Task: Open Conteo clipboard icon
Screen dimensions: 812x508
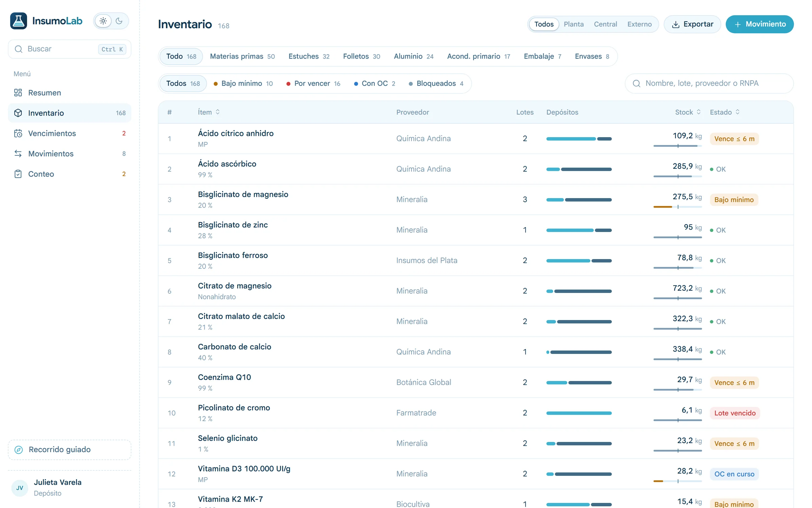Action: point(18,174)
